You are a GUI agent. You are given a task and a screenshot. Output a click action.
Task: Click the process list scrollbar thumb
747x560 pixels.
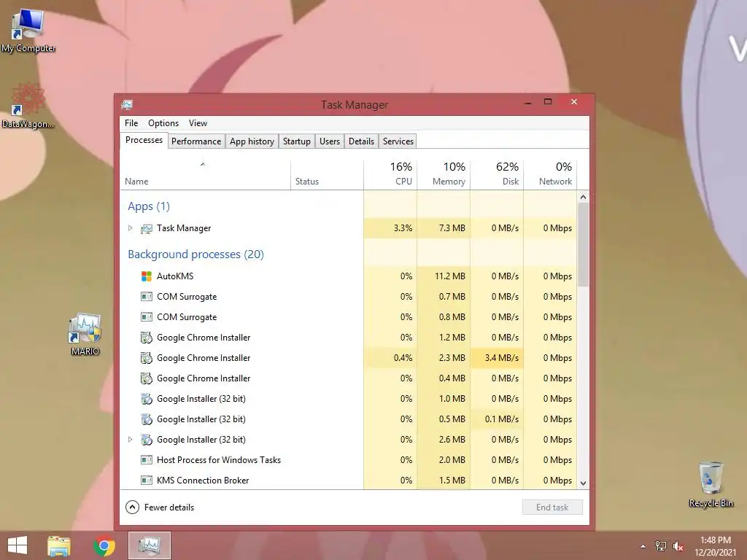point(583,245)
